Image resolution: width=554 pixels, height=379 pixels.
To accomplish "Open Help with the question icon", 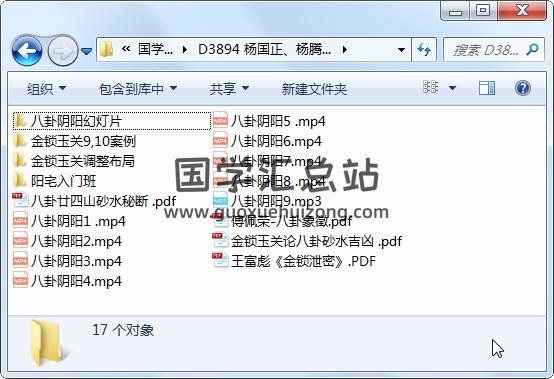I will click(523, 88).
